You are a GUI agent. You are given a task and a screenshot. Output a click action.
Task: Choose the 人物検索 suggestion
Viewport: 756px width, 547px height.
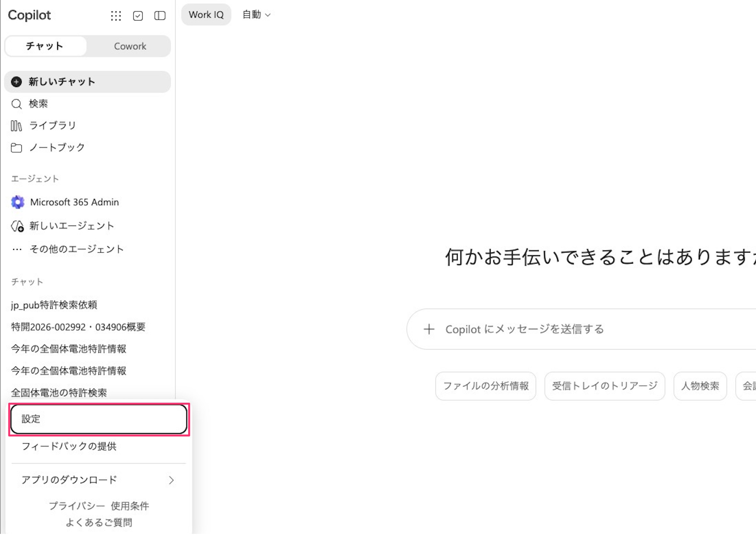[700, 386]
